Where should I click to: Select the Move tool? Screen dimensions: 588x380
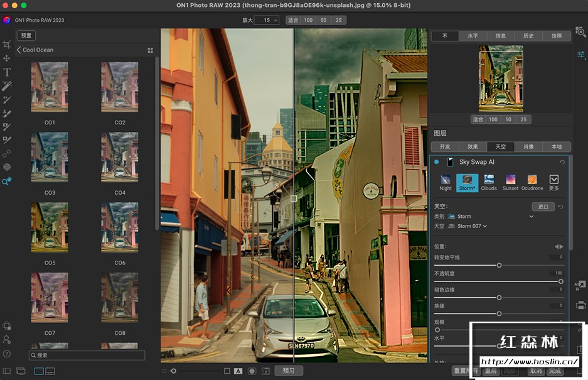(x=8, y=58)
